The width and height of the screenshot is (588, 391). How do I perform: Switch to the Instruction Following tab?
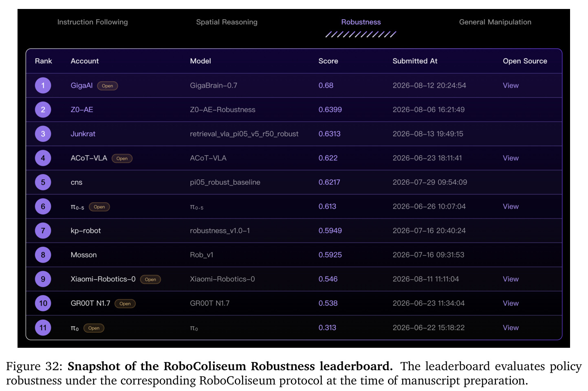tap(92, 22)
